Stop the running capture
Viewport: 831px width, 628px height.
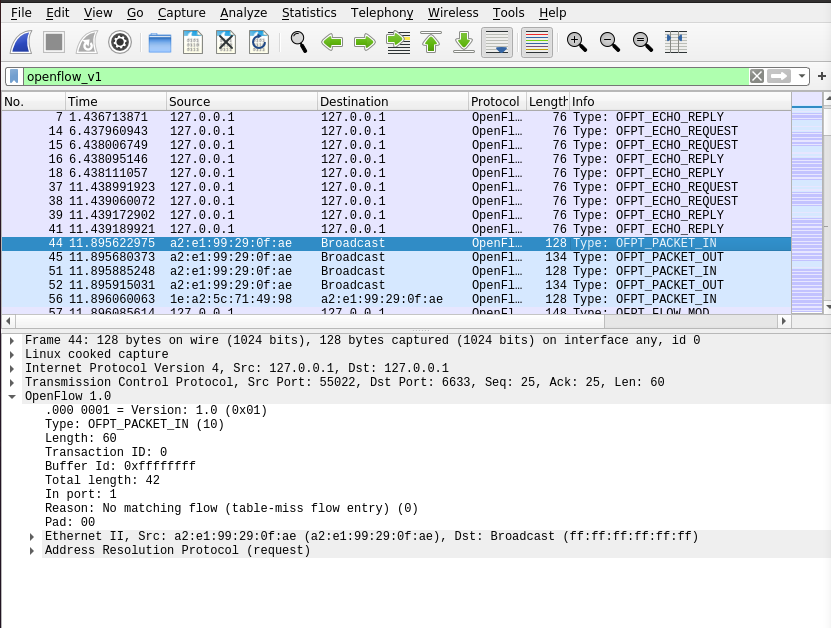click(x=54, y=42)
